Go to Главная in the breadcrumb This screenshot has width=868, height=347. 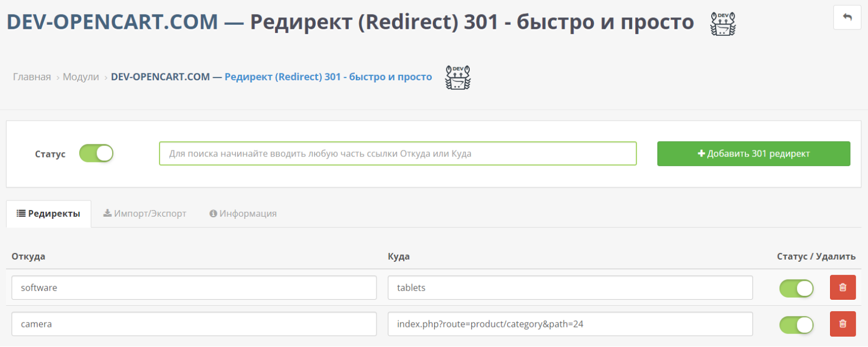click(32, 77)
